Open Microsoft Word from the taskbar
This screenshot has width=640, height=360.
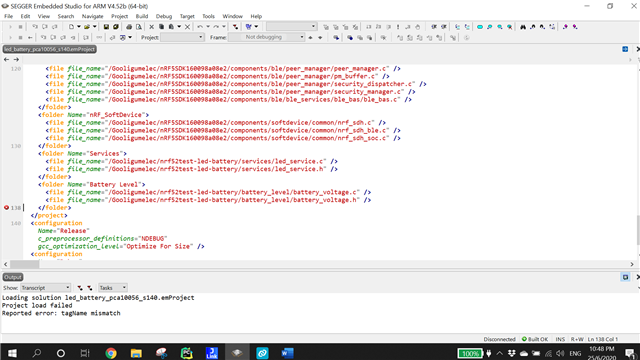(x=287, y=353)
